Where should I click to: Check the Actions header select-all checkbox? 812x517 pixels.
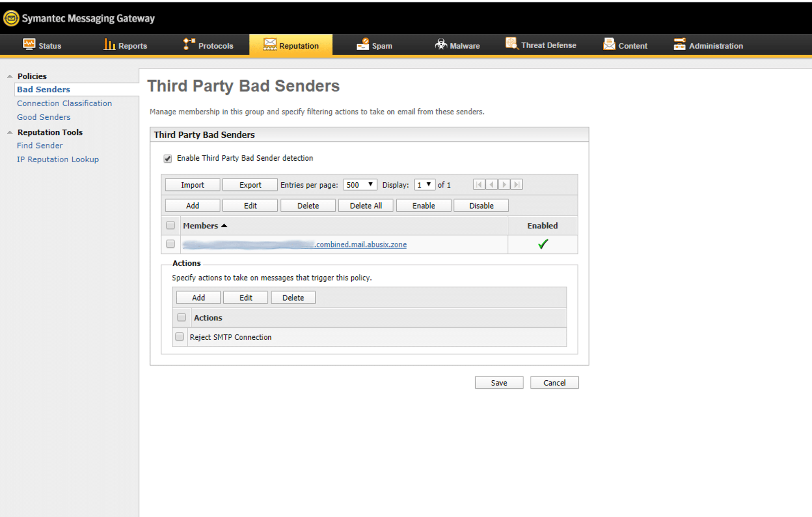tap(181, 317)
